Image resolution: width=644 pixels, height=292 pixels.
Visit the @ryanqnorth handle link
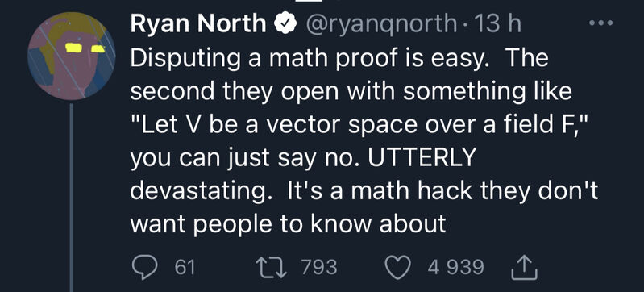pos(380,25)
